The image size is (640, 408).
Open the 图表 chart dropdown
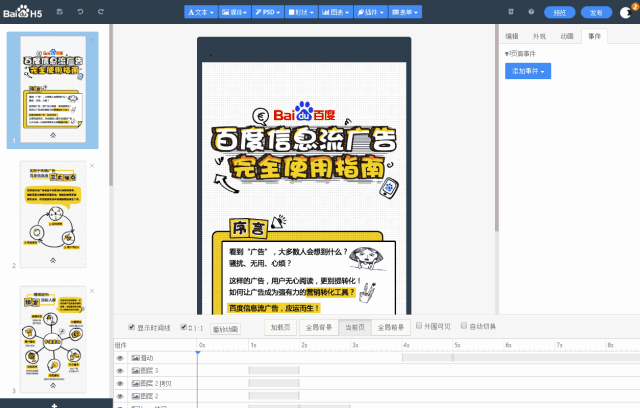(x=336, y=12)
